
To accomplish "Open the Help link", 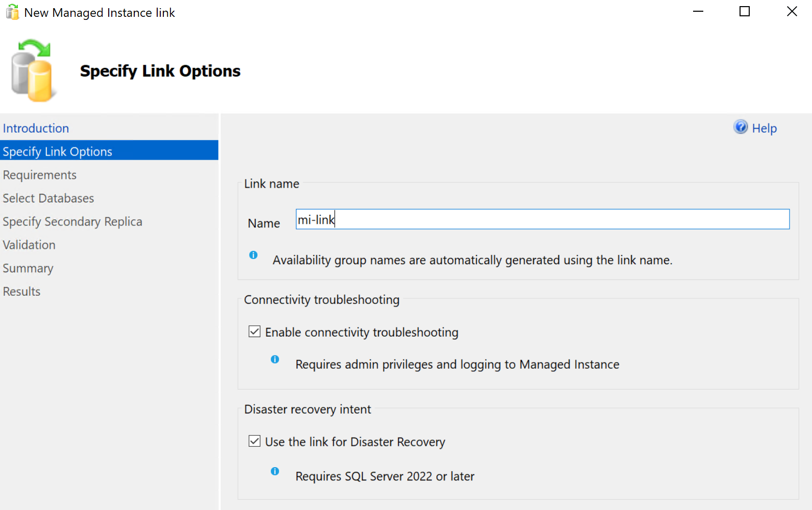I will [x=764, y=129].
